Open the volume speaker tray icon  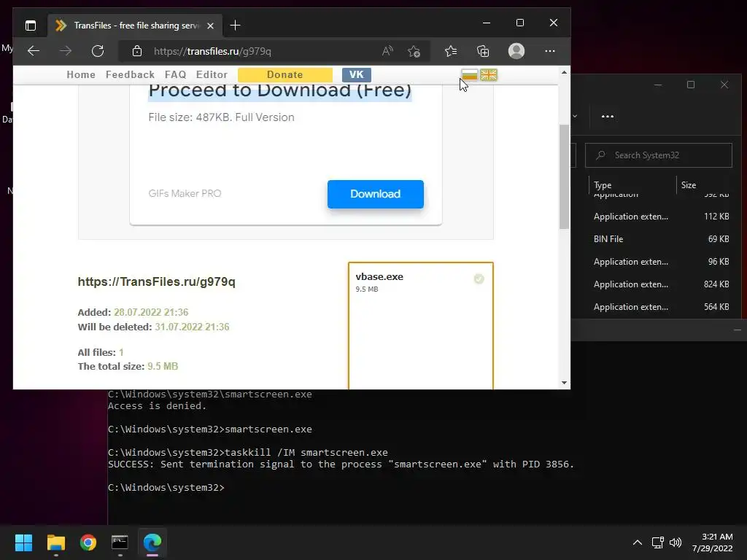tap(676, 542)
